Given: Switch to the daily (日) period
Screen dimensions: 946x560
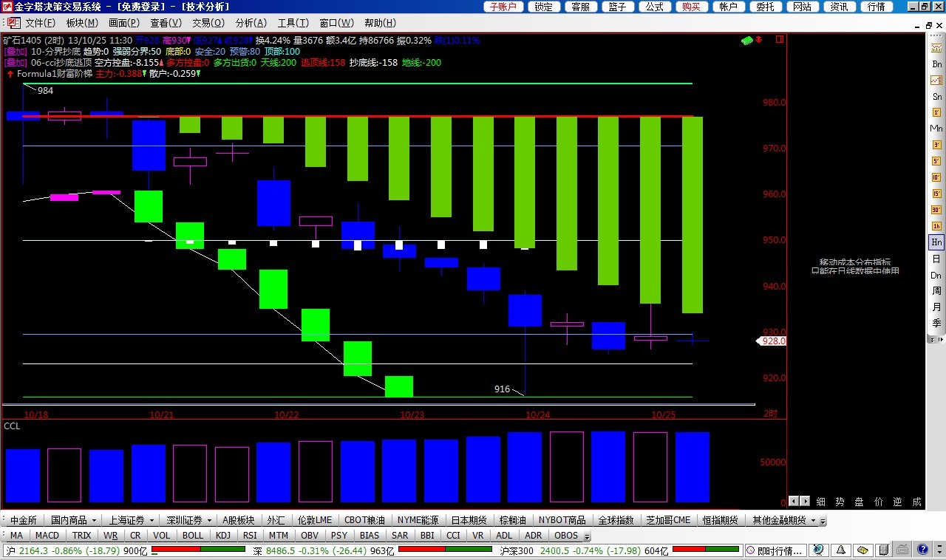Looking at the screenshot, I should (936, 259).
